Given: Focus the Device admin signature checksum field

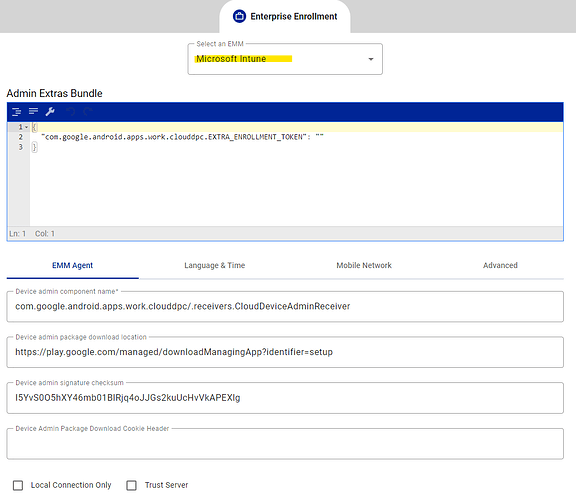Looking at the screenshot, I should (x=285, y=398).
